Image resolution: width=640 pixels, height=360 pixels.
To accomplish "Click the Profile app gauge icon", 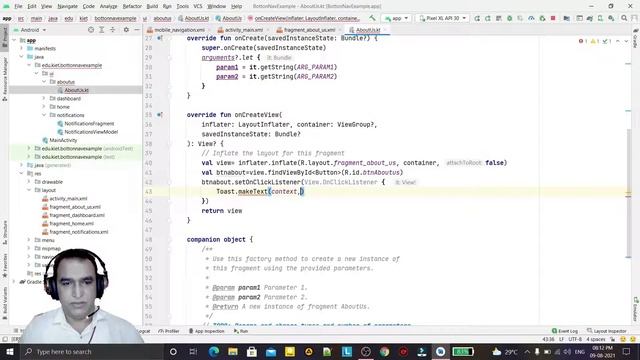I will tap(531, 18).
